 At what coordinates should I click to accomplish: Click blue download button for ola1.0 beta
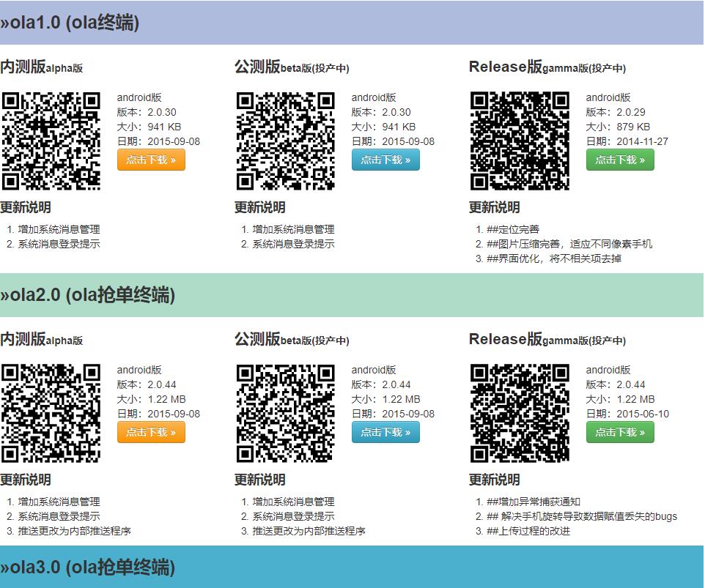tap(385, 160)
